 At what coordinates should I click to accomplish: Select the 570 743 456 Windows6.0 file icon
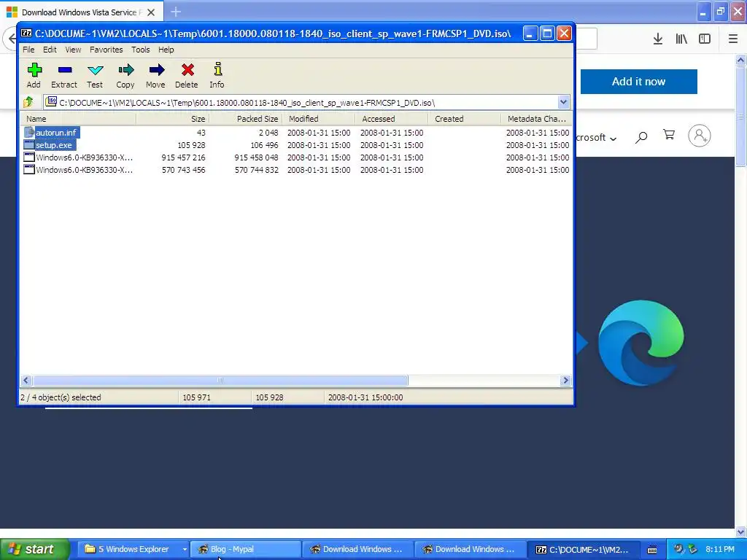(x=29, y=169)
